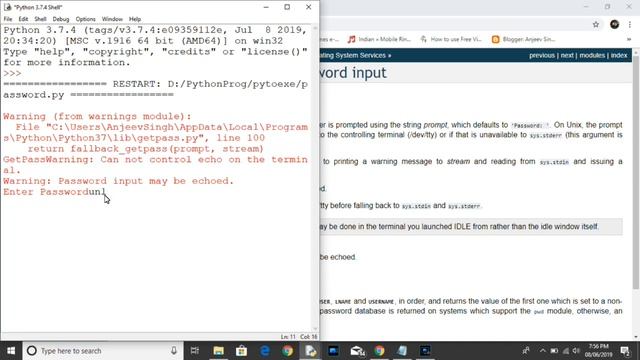Go to the previous docs page

(542, 56)
